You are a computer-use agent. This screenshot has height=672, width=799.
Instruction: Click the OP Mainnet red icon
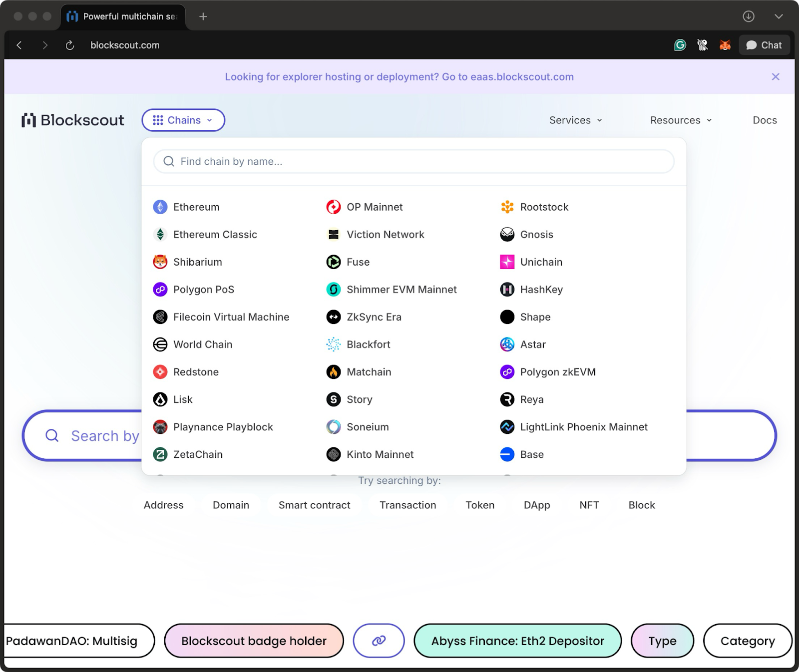[x=334, y=207]
